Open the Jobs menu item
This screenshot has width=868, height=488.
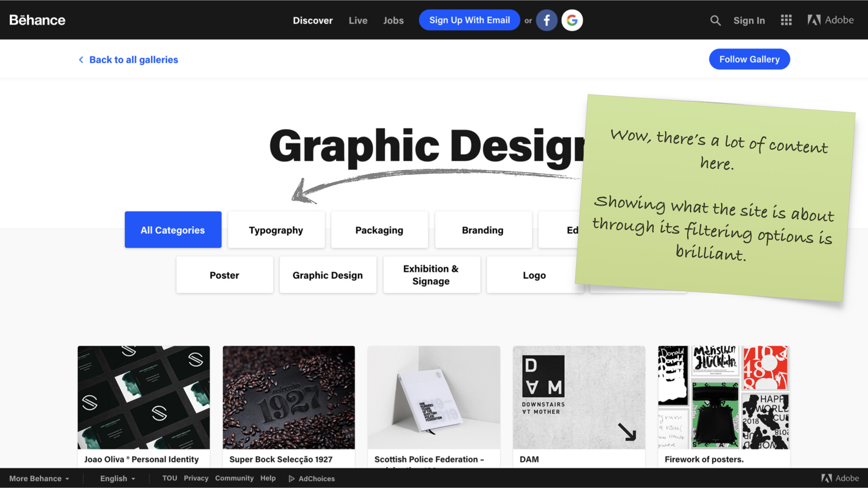tap(393, 20)
